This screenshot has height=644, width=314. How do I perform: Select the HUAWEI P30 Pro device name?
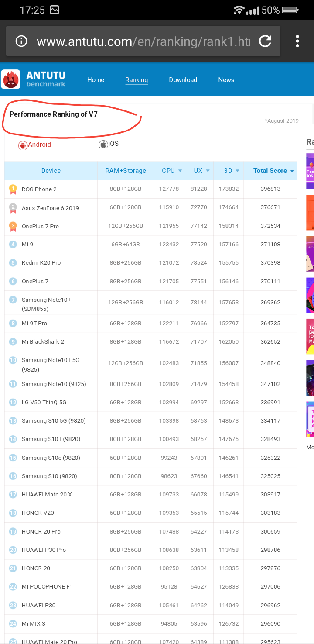pos(44,550)
